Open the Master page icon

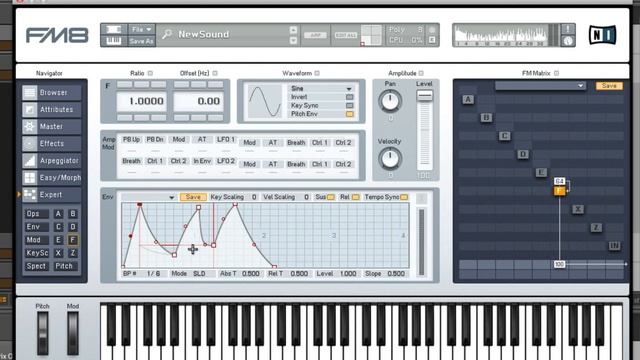click(x=29, y=127)
